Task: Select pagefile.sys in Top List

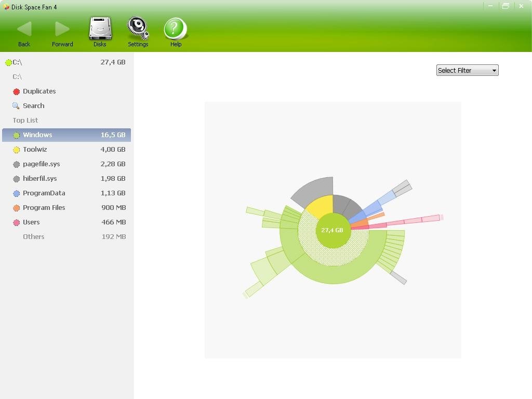Action: pos(66,164)
